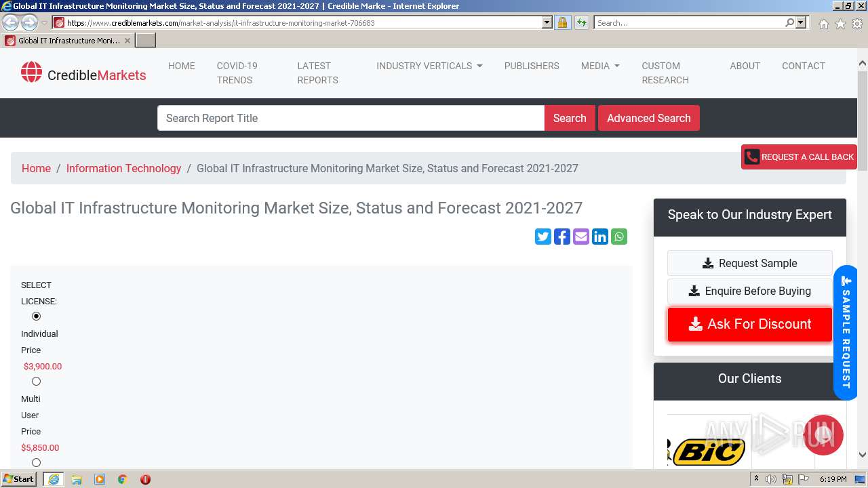Viewport: 868px width, 488px height.
Task: Click the security lock icon in address bar
Action: (562, 22)
